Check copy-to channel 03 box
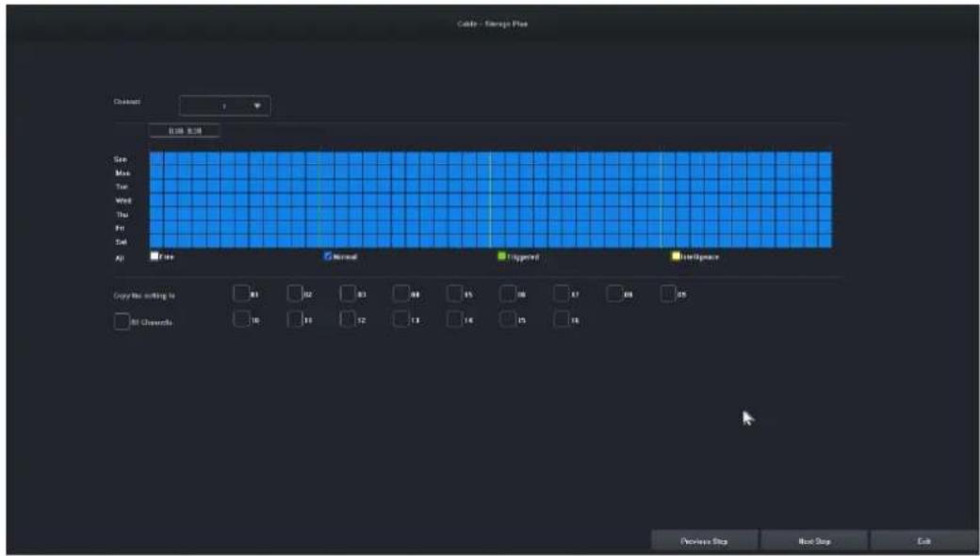This screenshot has height=556, width=980. (x=348, y=294)
